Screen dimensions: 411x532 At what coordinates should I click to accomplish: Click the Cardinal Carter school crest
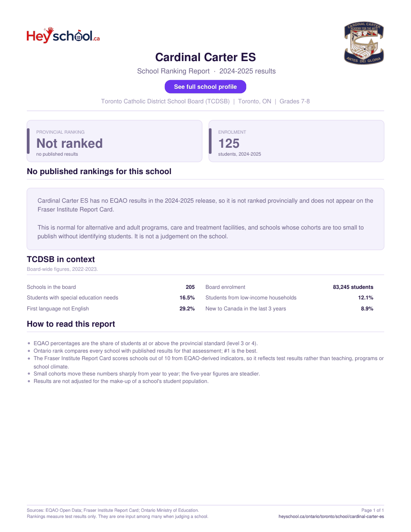tap(364, 44)
